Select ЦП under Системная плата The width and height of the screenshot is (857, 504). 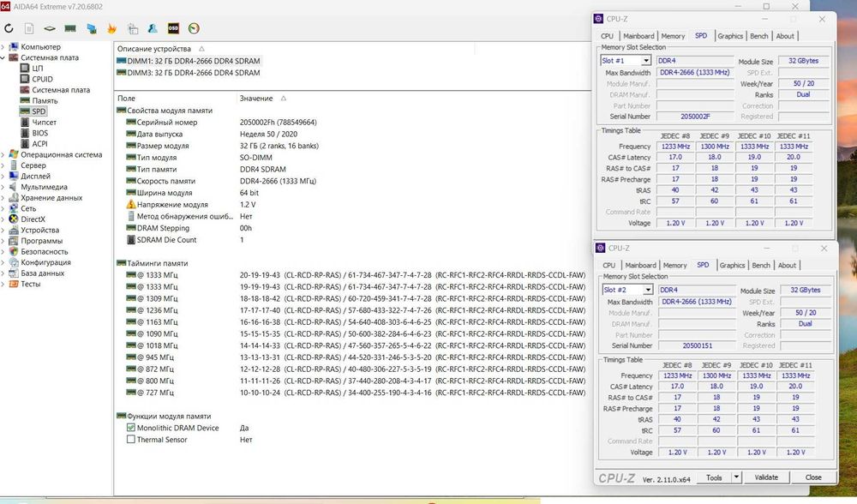pyautogui.click(x=37, y=69)
